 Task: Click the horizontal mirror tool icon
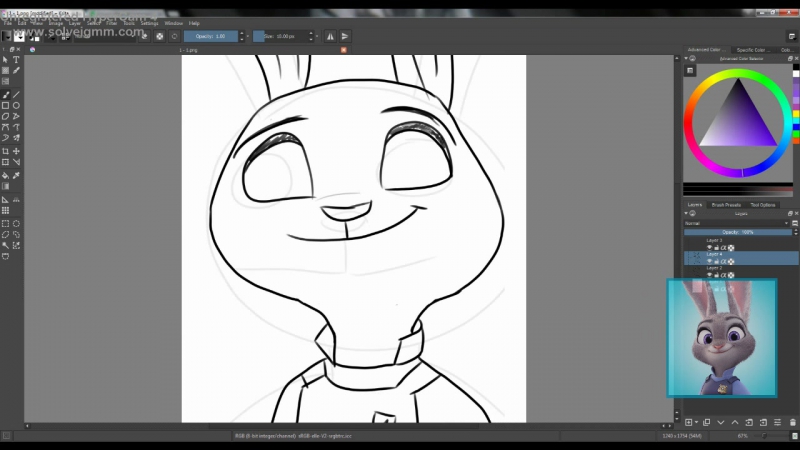point(330,36)
